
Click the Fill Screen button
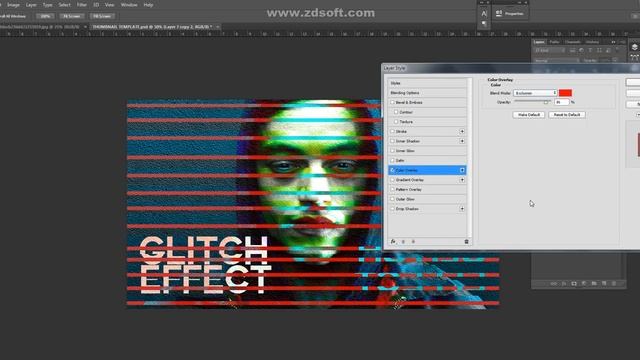[x=102, y=16]
